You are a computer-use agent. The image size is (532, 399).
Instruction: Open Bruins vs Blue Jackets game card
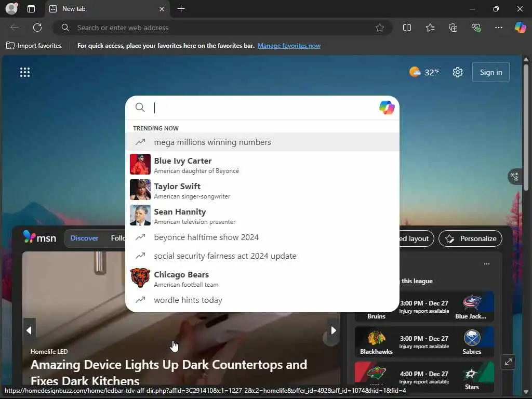(x=424, y=307)
